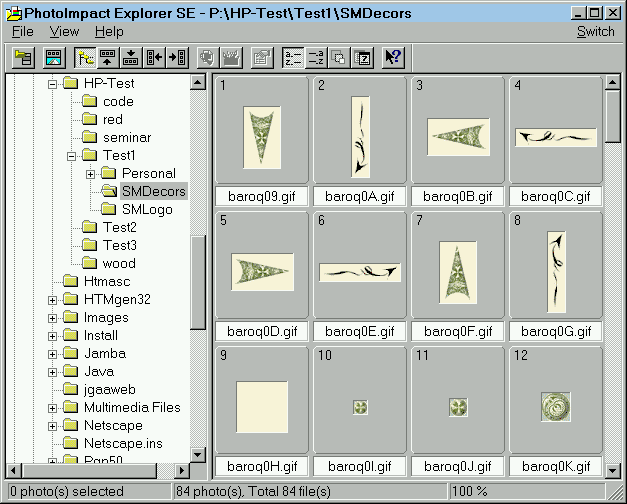Expand the Jamba folder node
627x504 pixels.
click(x=52, y=354)
